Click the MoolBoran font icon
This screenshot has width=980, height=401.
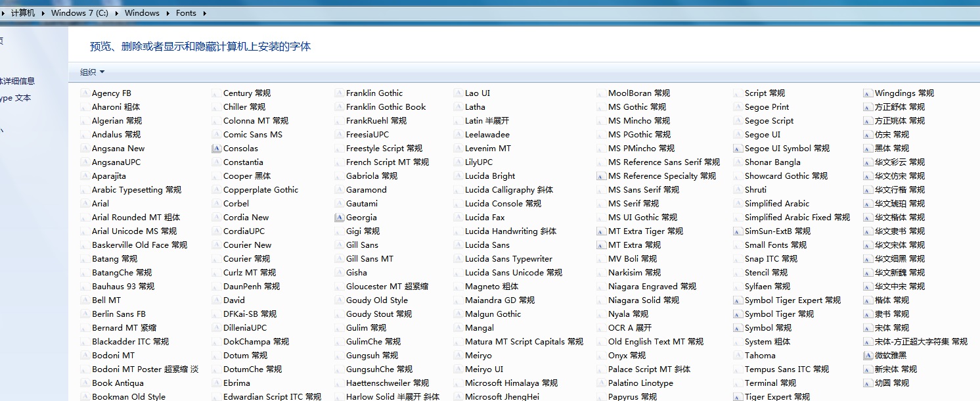point(601,93)
